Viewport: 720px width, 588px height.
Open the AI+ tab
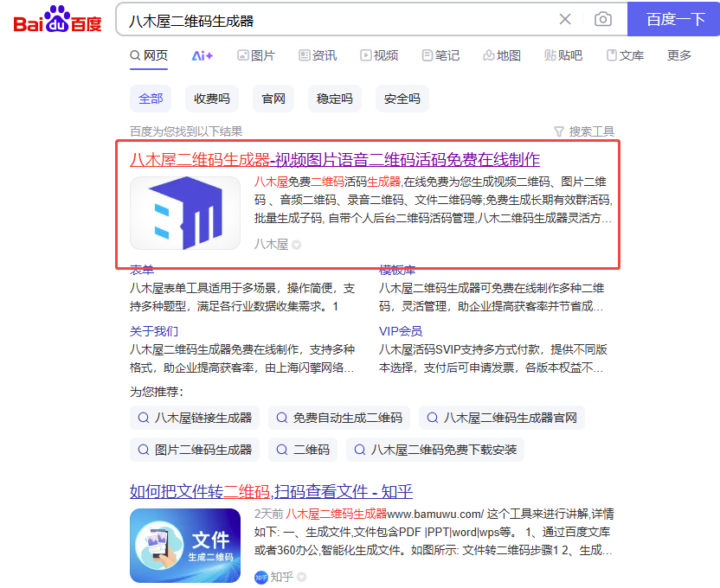[x=202, y=55]
